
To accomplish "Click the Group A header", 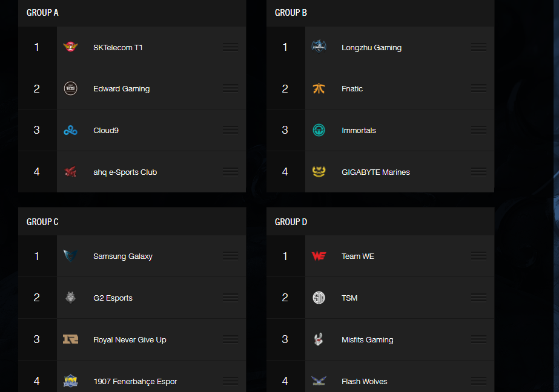I will [x=43, y=13].
